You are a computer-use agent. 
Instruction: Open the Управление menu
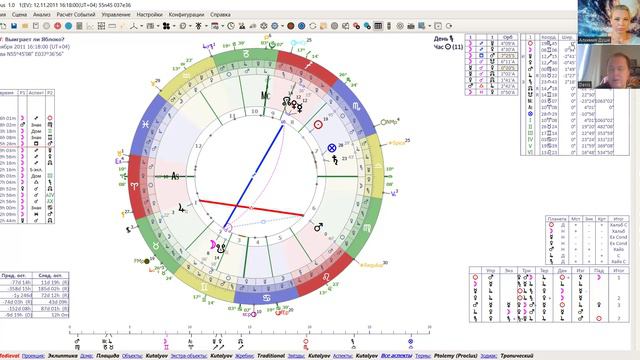[116, 14]
